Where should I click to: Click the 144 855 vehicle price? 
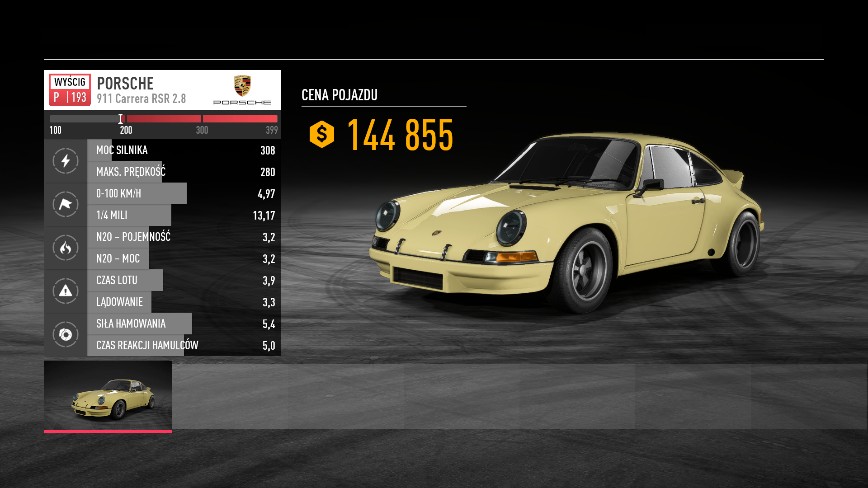(x=400, y=135)
